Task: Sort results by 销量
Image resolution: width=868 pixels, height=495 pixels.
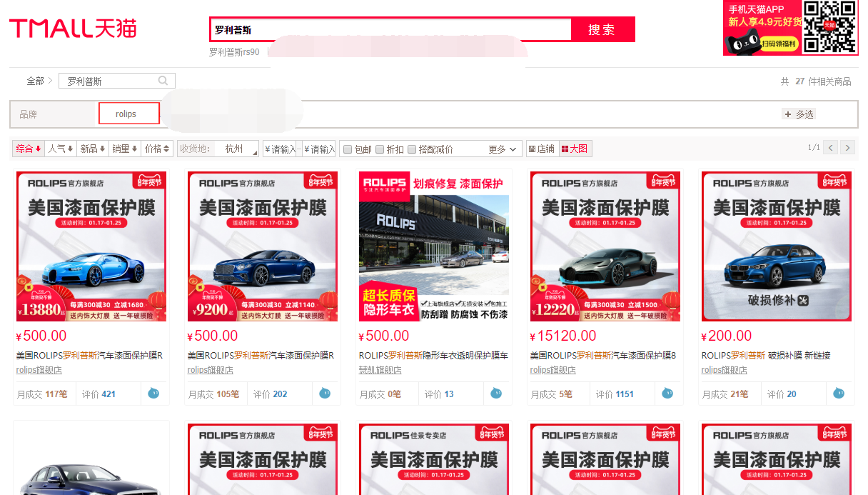Action: coord(124,149)
